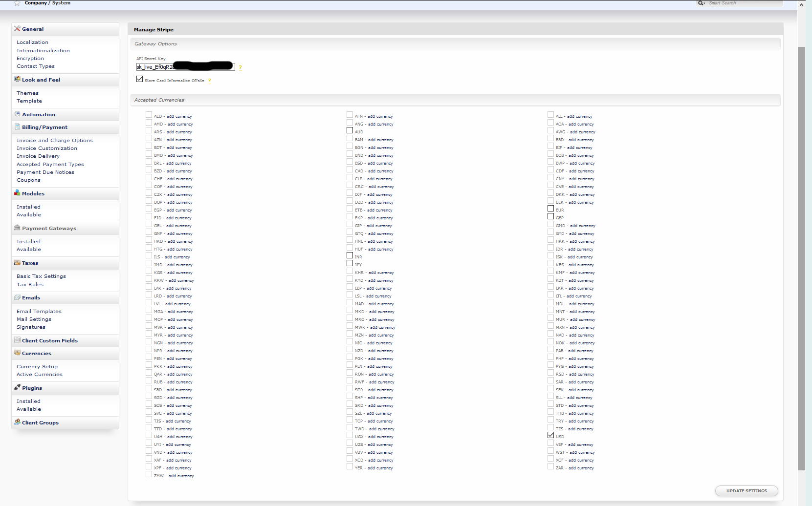Enable the INR currency checkbox
The width and height of the screenshot is (812, 506).
coord(350,255)
